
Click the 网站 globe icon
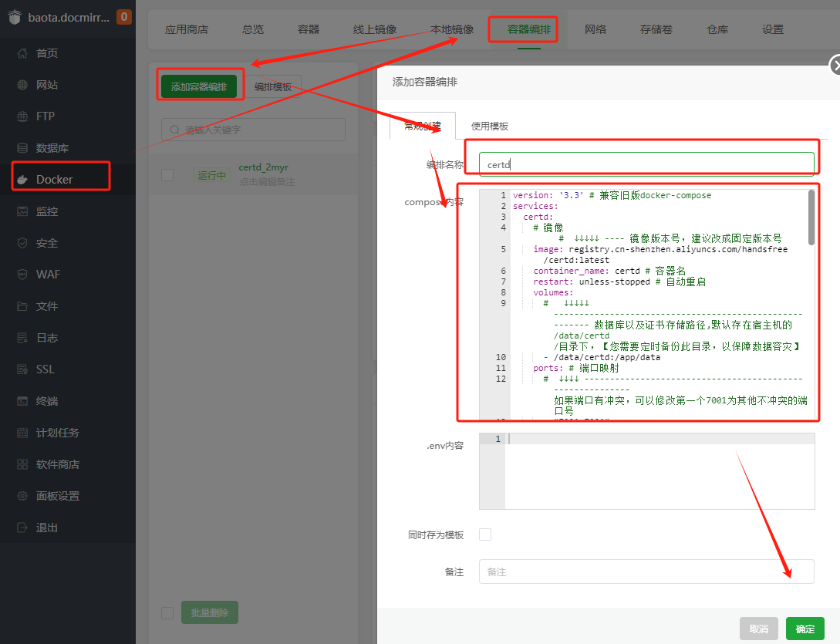[22, 85]
